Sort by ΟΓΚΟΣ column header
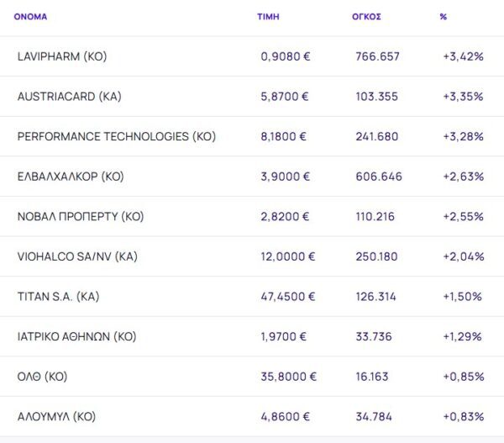Screen dimensions: 504x443 366,17
